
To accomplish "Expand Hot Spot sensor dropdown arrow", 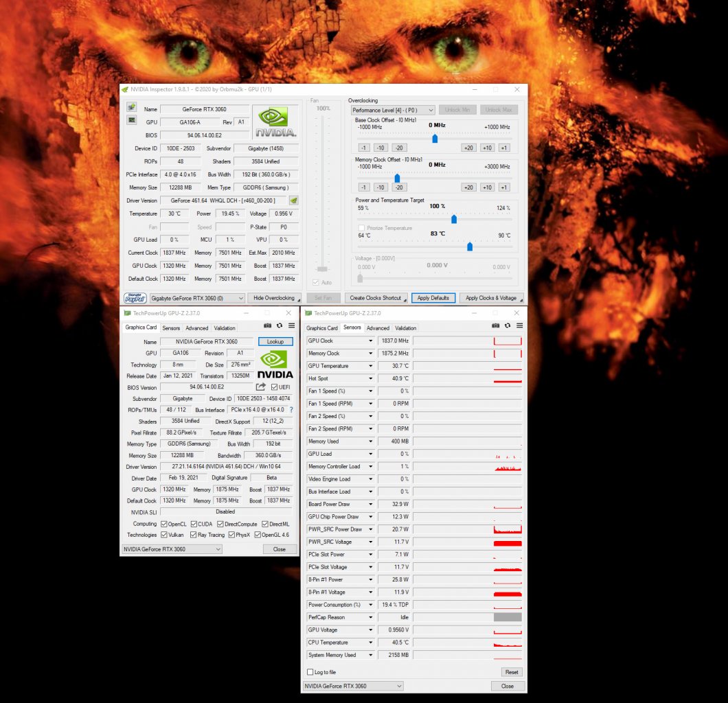I will [370, 378].
